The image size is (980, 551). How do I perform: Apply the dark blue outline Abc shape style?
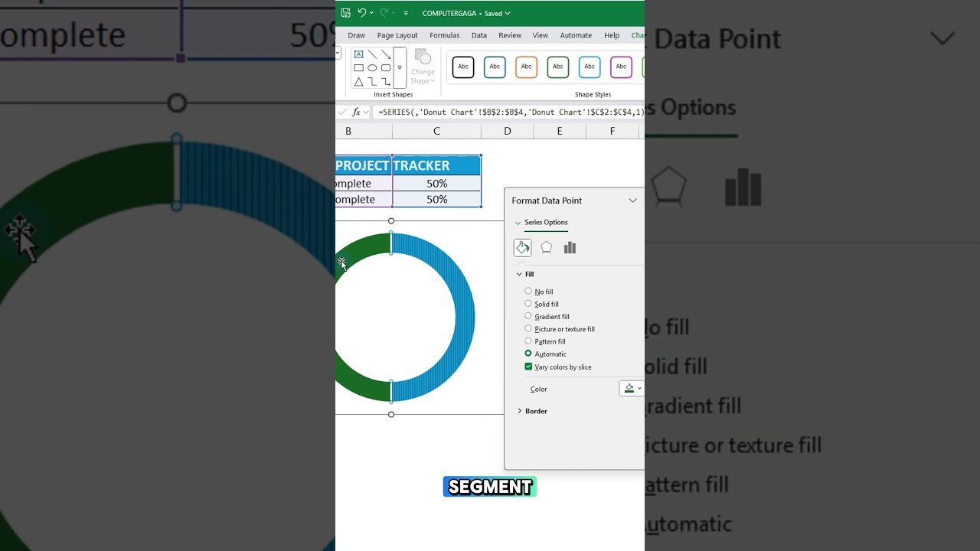(495, 67)
